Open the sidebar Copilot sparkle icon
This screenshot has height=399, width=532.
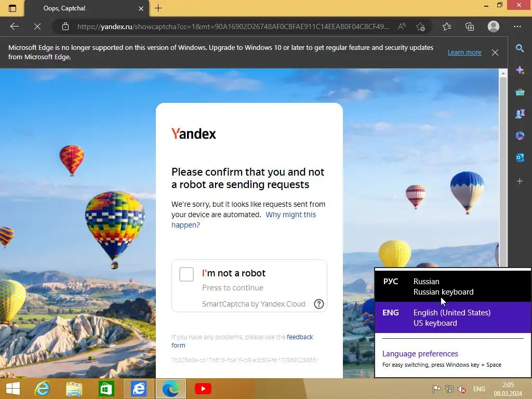pyautogui.click(x=520, y=70)
